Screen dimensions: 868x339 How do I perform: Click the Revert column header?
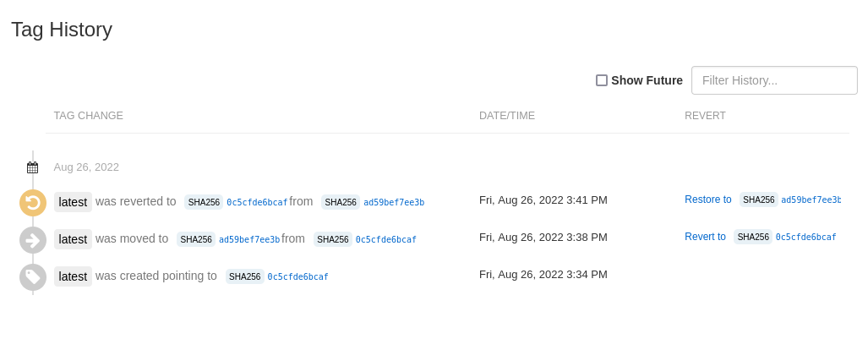[705, 116]
